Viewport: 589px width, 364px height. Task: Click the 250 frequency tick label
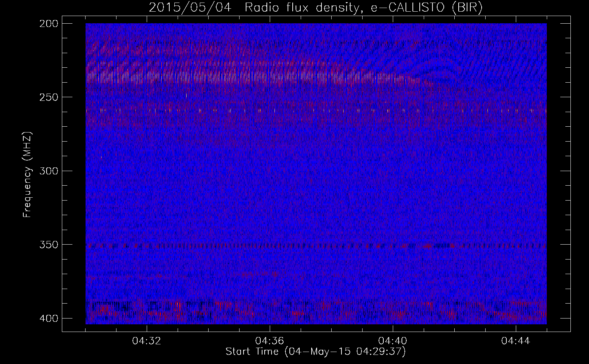point(48,97)
